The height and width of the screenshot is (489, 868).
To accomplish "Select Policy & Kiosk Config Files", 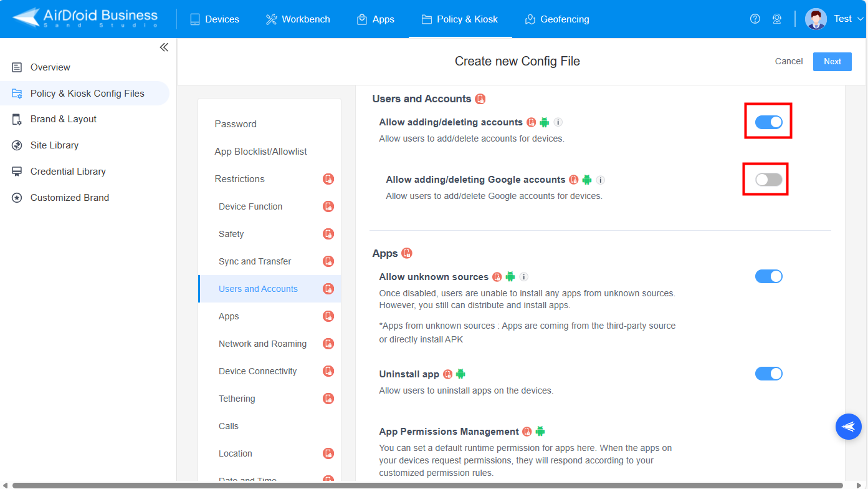I will pos(85,94).
